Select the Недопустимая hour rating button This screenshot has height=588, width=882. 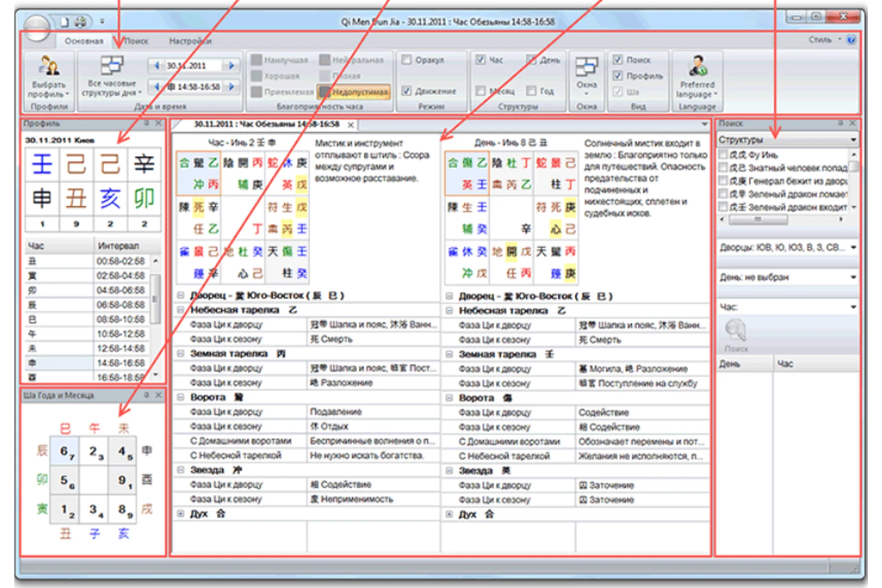pyautogui.click(x=355, y=92)
